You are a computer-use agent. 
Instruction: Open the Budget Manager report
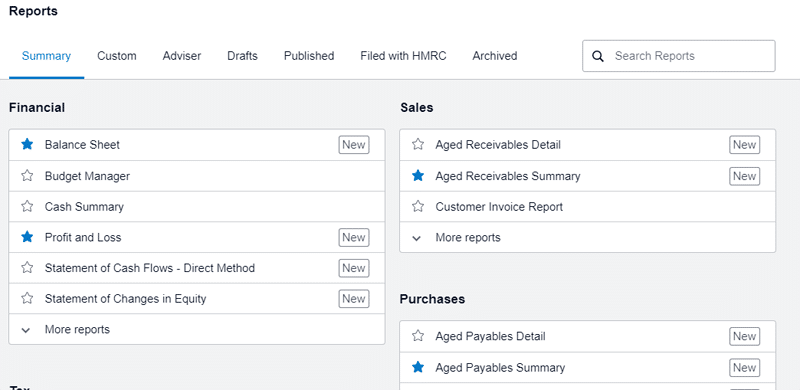(87, 176)
